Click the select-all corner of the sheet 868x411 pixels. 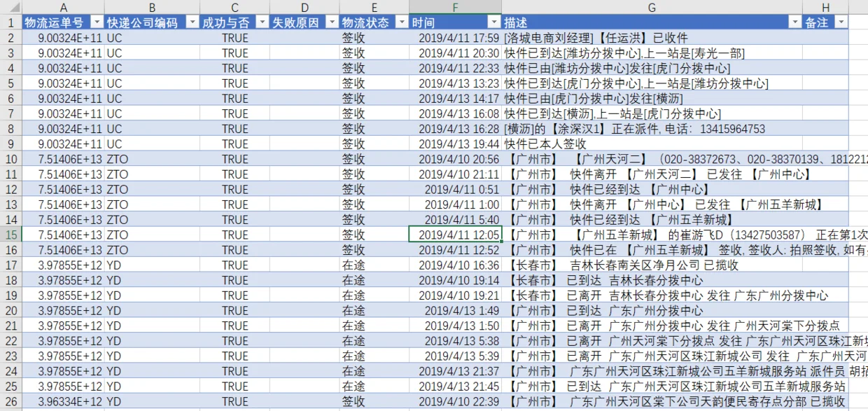10,7
